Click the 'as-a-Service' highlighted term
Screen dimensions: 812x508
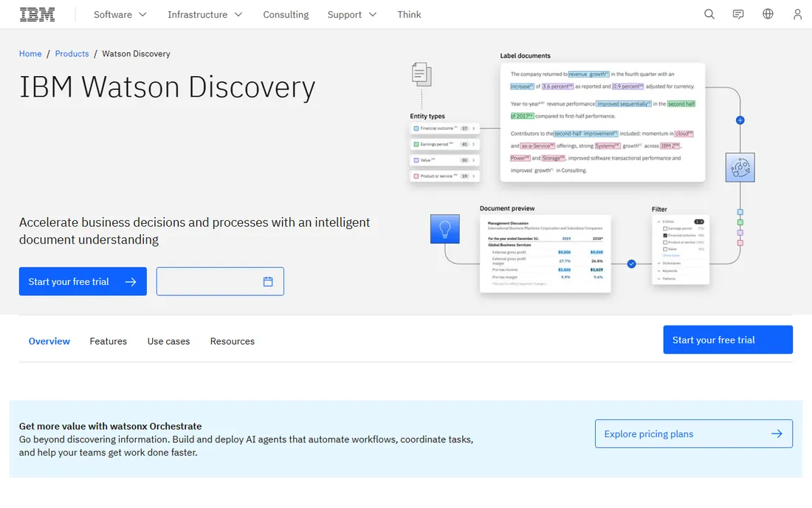click(537, 146)
